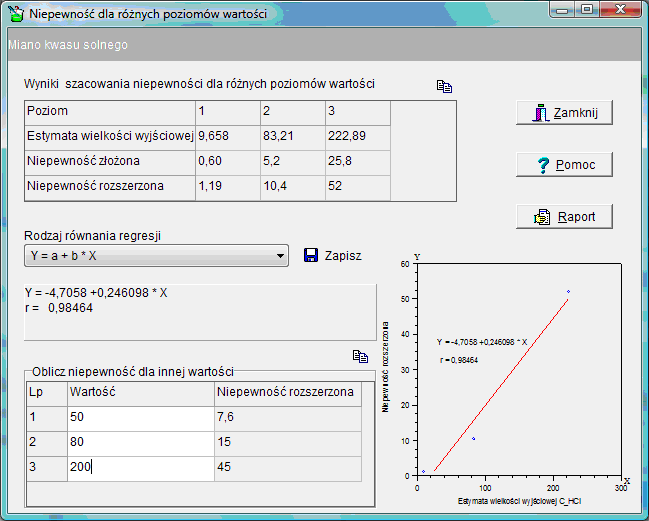
Task: Generate report with the Raport button
Action: click(x=564, y=216)
